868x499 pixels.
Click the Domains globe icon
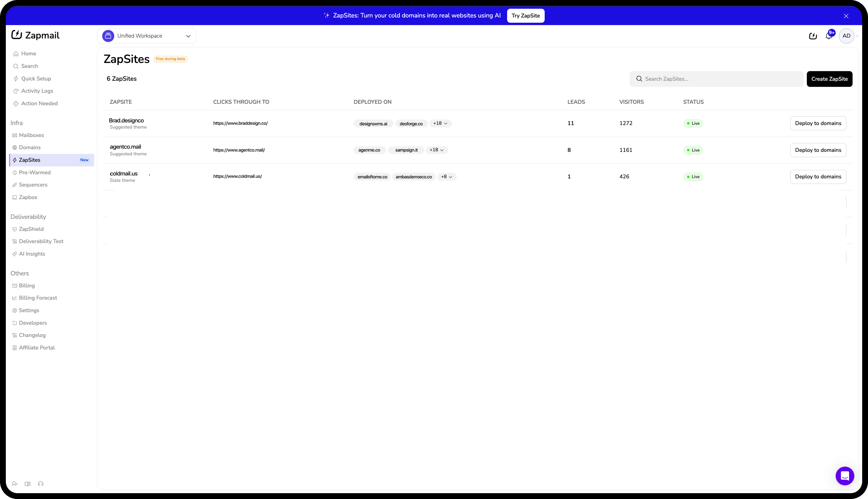(15, 148)
